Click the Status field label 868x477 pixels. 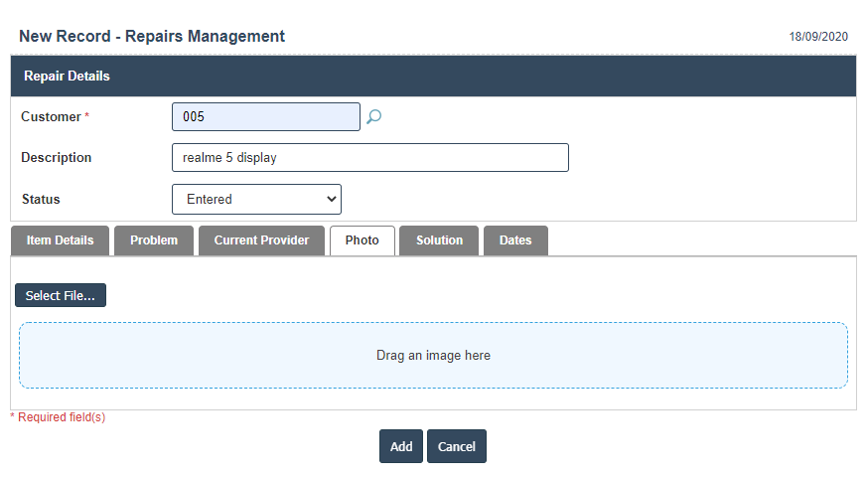[41, 199]
